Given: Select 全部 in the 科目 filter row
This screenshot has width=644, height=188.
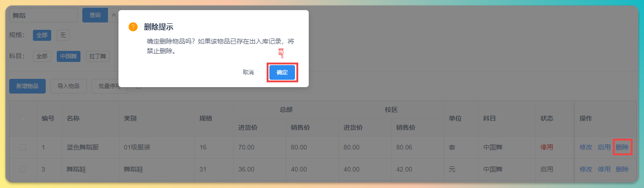Looking at the screenshot, I should point(42,56).
